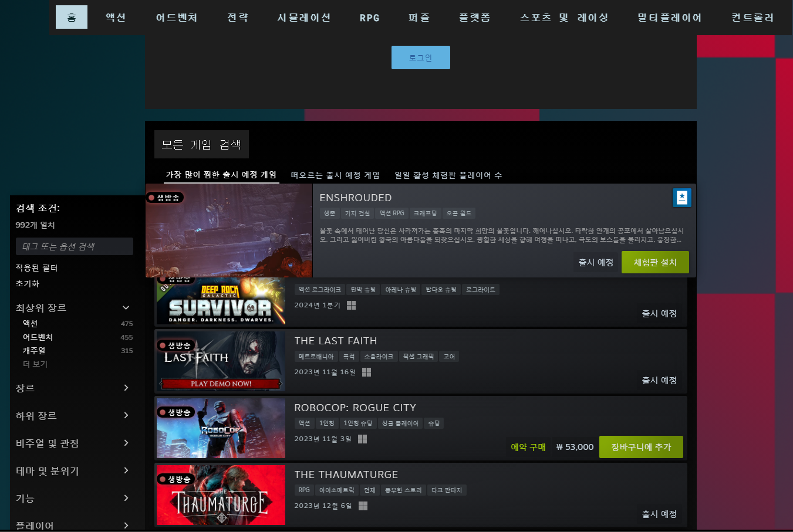Open the 스포츠 및 레이싱 category menu
Viewport: 793px width, 532px height.
[x=564, y=17]
